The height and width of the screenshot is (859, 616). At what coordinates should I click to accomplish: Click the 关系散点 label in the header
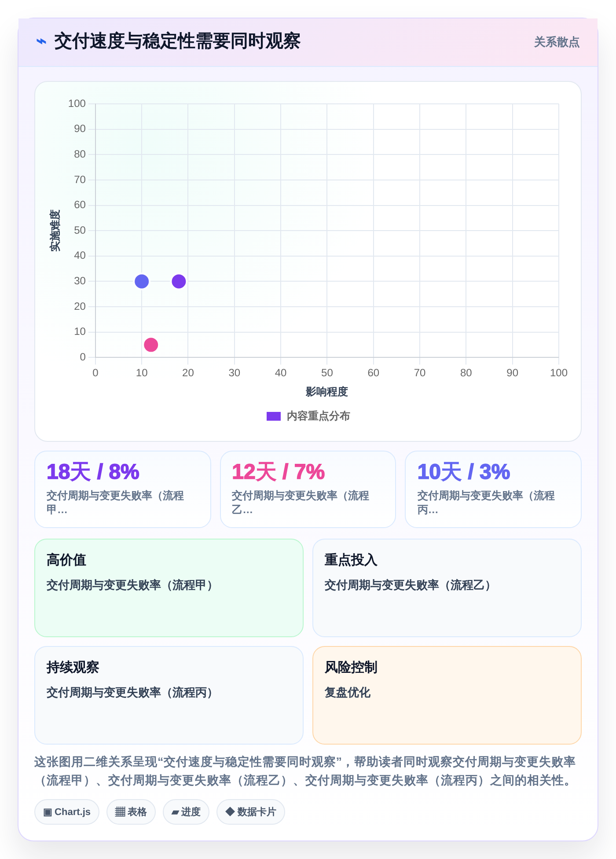(557, 42)
